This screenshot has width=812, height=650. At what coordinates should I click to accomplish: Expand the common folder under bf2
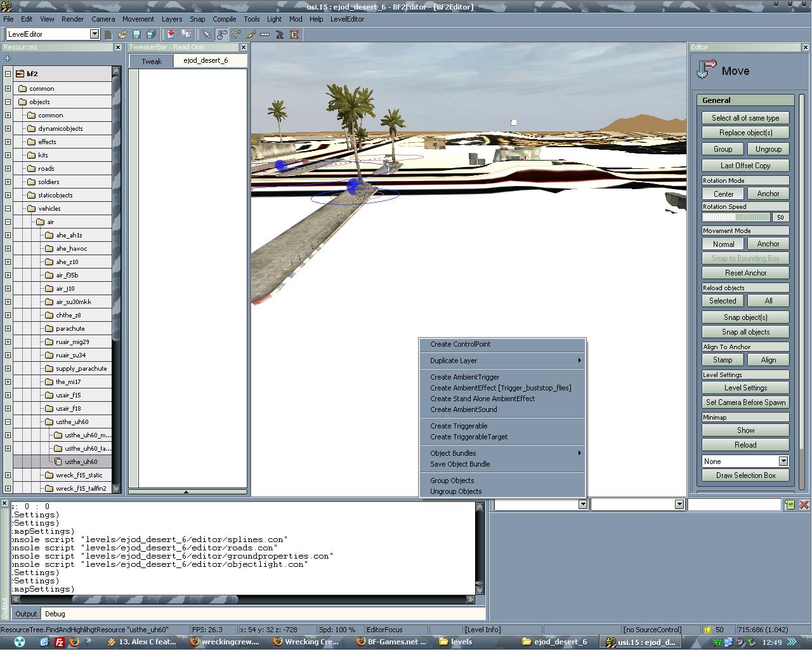(x=8, y=88)
